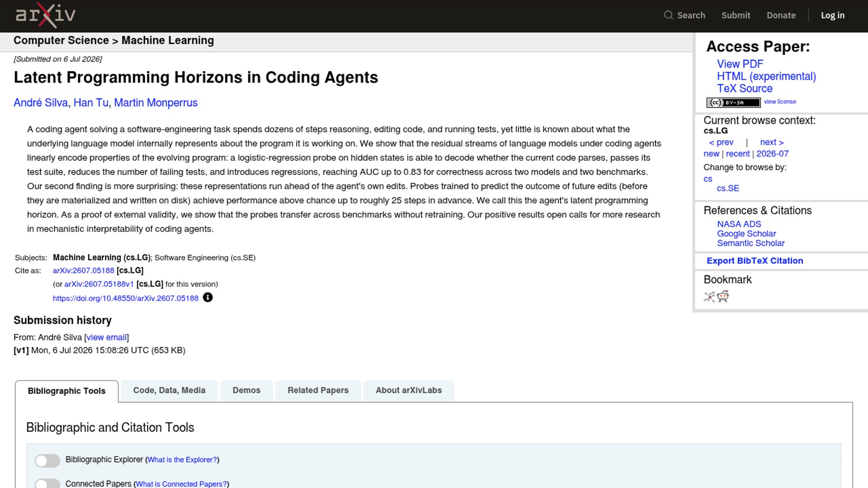This screenshot has width=868, height=488.
Task: Go to the next paper via 'next >'
Action: [772, 142]
